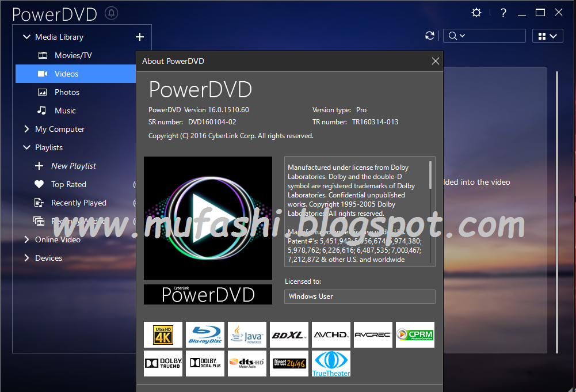This screenshot has width=576, height=392.
Task: Refresh the media library with the sync icon
Action: point(429,36)
